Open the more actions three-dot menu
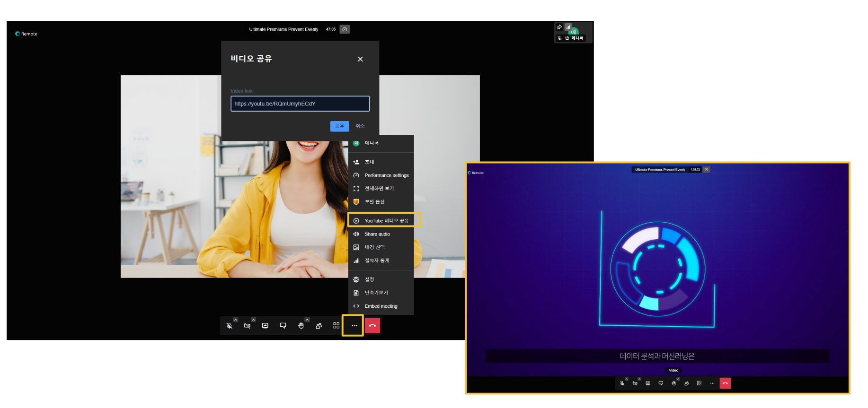 coord(354,326)
